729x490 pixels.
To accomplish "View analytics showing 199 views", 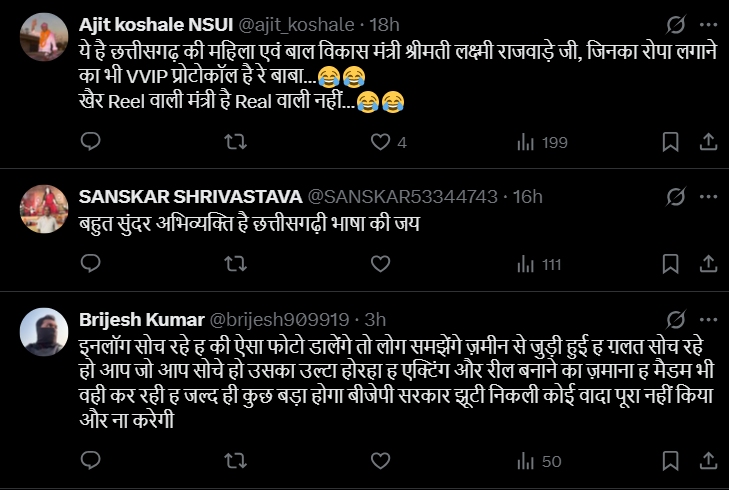I will point(542,142).
